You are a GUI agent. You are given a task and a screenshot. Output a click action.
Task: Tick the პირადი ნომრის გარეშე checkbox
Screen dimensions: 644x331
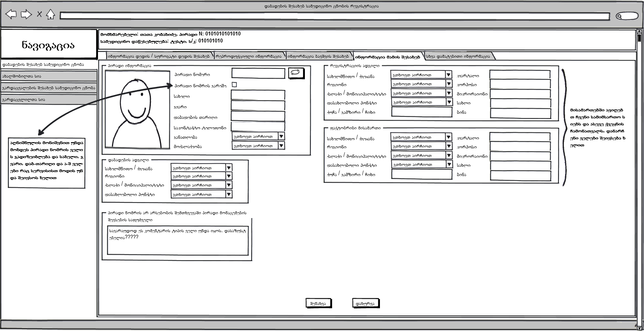click(x=234, y=85)
